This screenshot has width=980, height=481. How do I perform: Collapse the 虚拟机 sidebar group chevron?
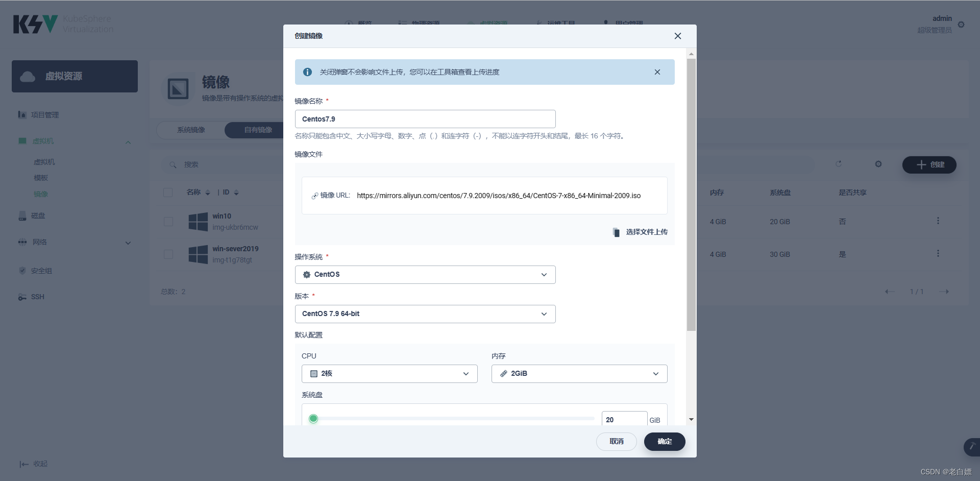128,141
